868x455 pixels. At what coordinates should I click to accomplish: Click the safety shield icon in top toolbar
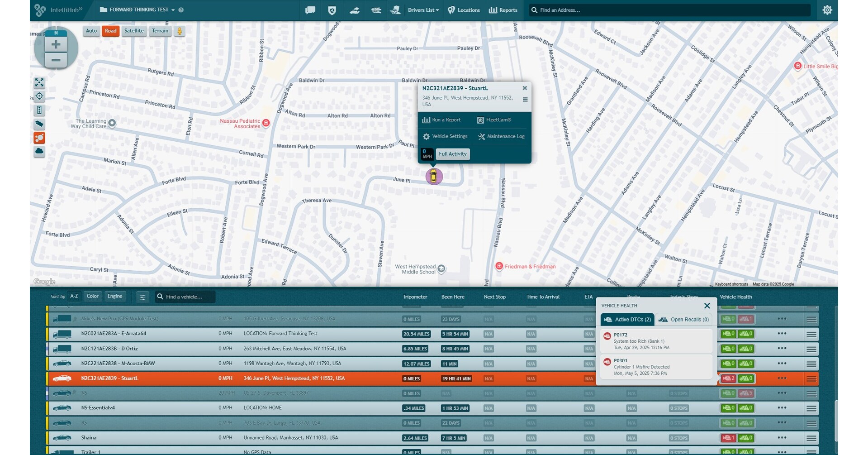point(332,10)
